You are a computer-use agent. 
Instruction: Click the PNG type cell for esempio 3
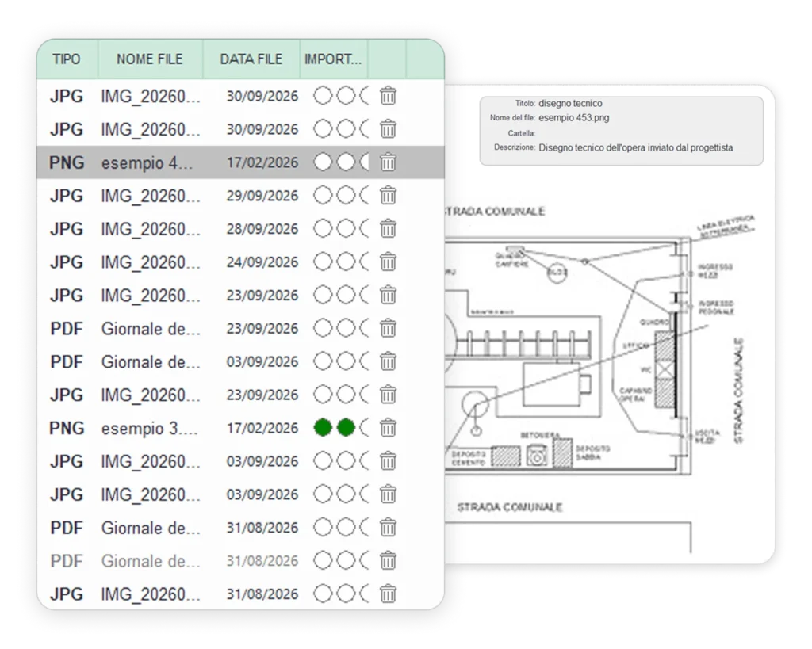click(67, 429)
